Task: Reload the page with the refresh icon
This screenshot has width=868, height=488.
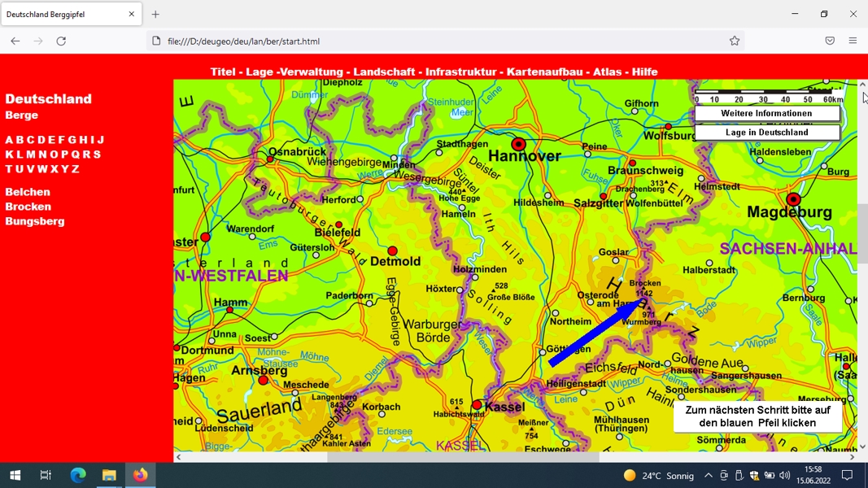Action: 61,41
